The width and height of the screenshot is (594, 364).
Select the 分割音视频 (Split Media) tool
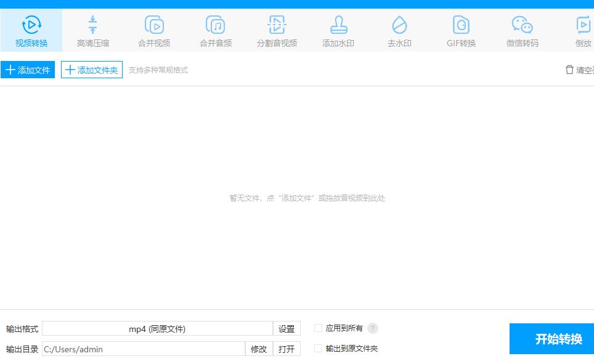click(277, 30)
